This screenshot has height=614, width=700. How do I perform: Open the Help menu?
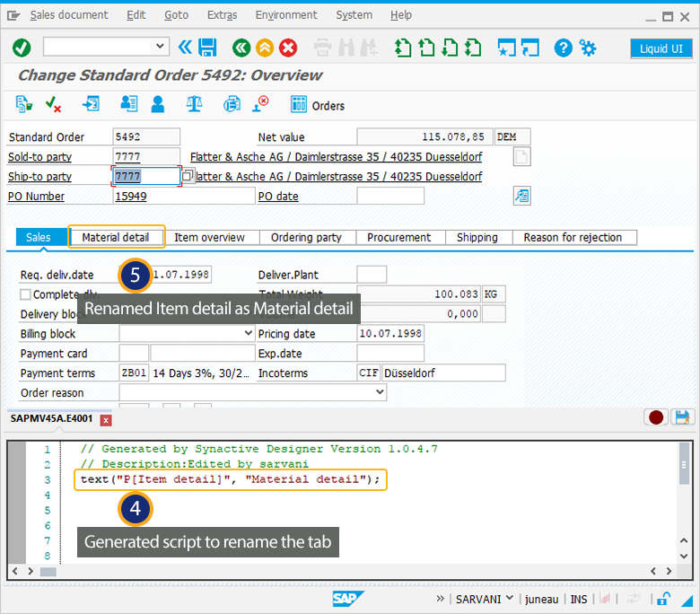(401, 15)
